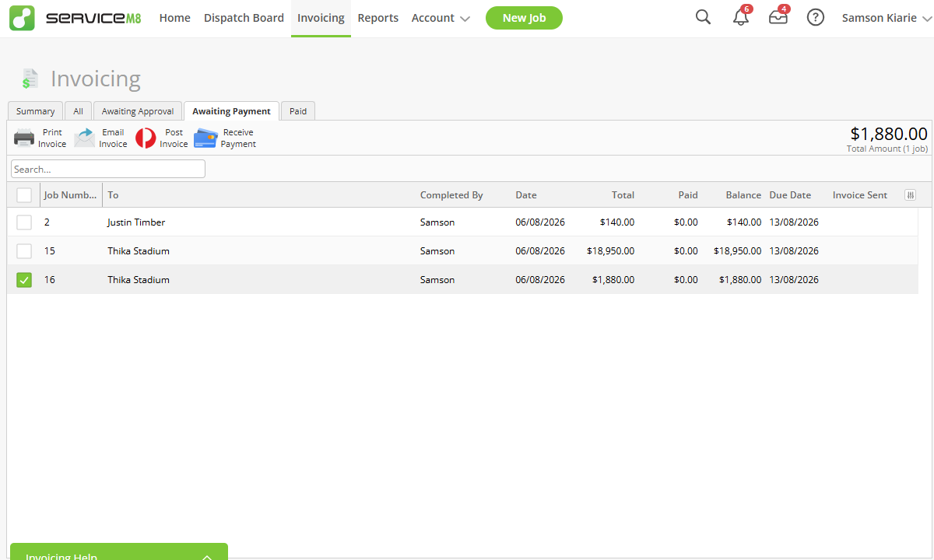Screen dimensions: 934x560
Task: Sort by the Job Number column header
Action: pos(71,195)
